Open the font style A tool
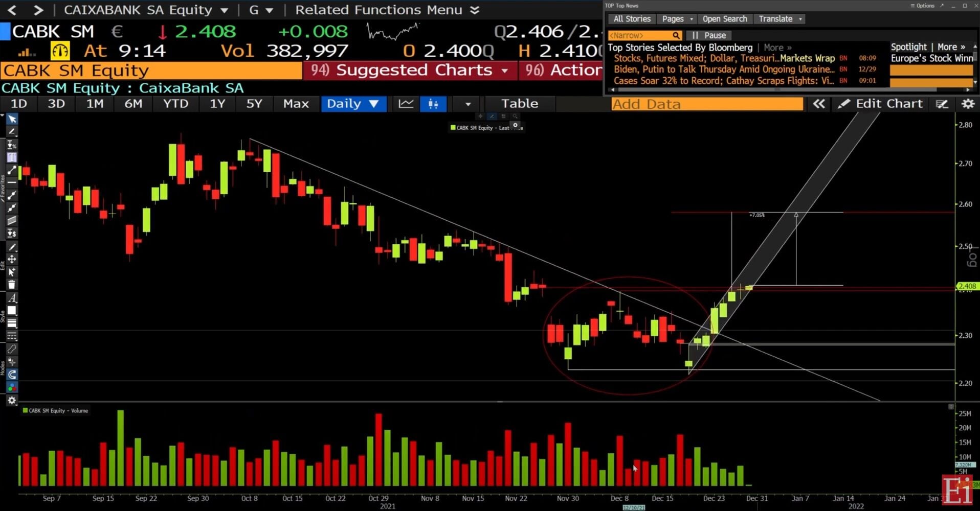 pos(12,298)
